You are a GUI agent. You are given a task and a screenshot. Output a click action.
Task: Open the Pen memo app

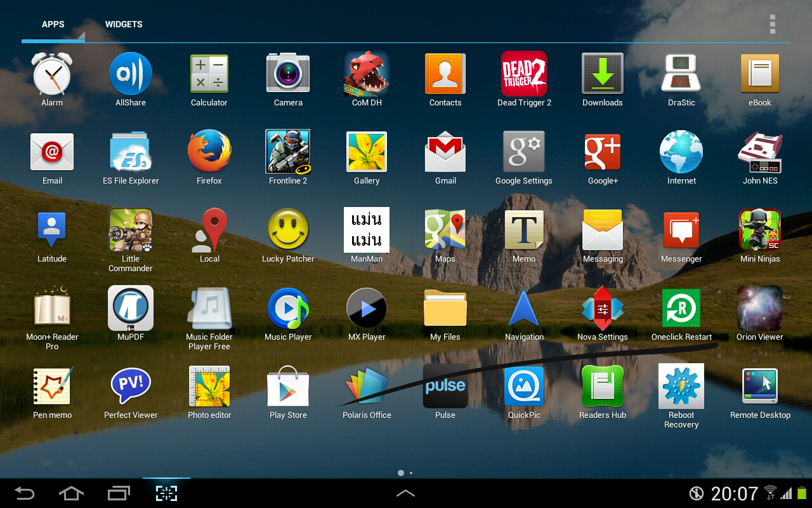(52, 386)
